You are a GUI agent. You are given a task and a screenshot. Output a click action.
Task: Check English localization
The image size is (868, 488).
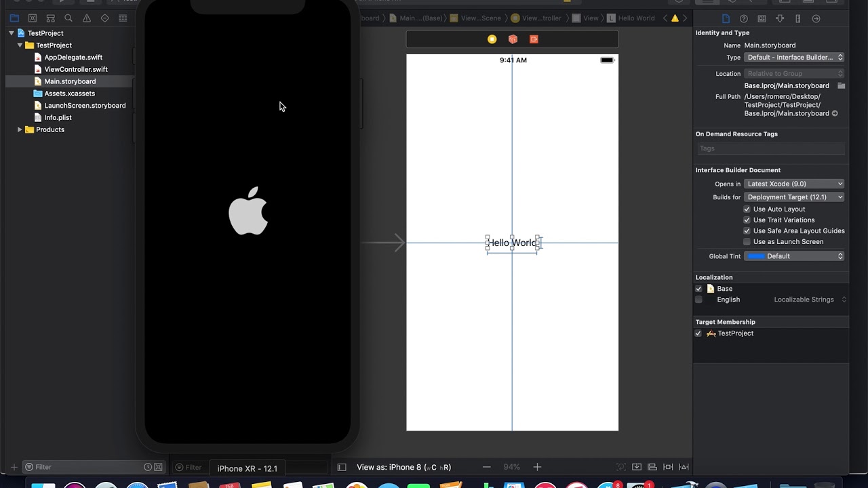[x=698, y=300]
